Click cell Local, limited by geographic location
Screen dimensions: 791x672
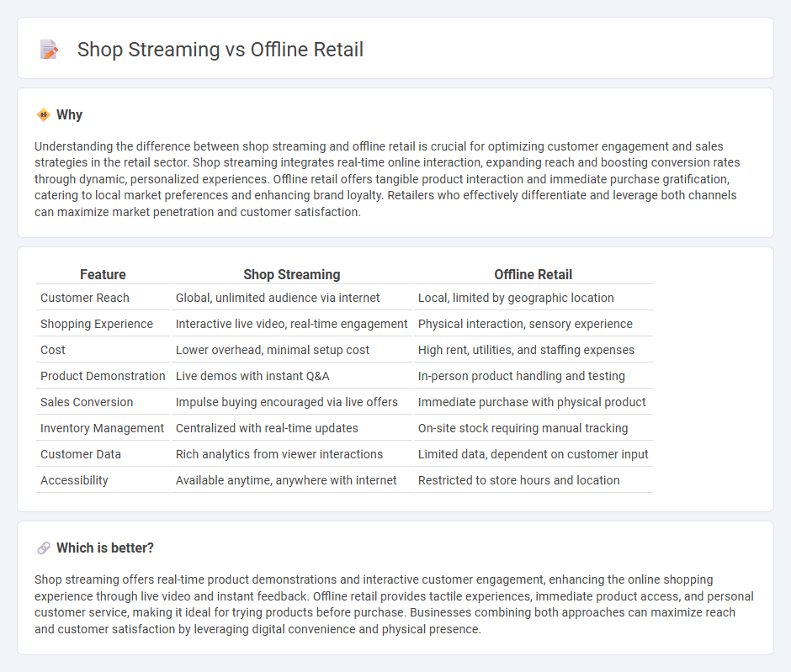click(534, 298)
